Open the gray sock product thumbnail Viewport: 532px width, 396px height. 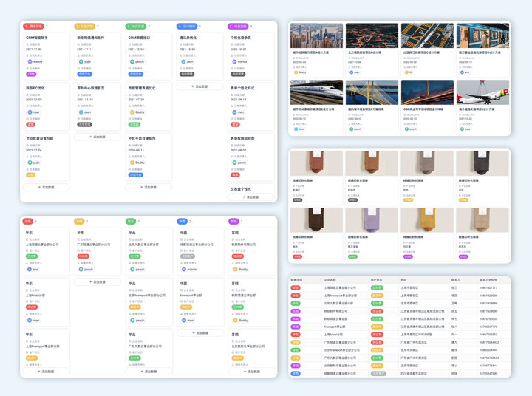pyautogui.click(x=427, y=163)
